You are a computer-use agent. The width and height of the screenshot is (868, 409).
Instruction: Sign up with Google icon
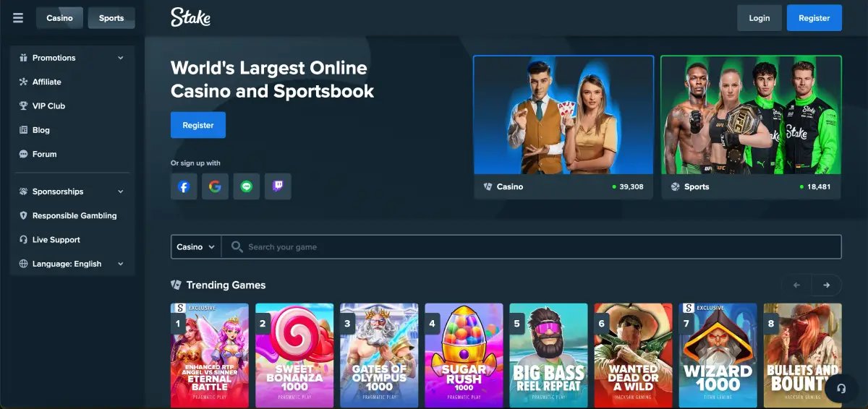point(215,186)
